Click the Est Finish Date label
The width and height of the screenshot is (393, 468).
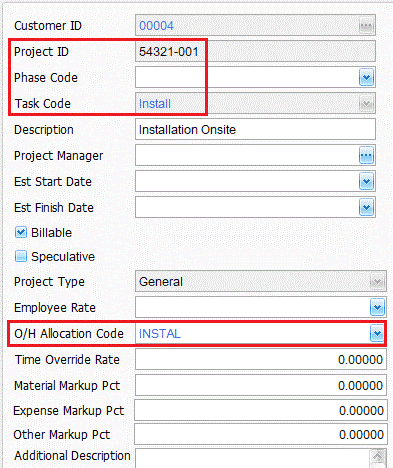(x=54, y=208)
